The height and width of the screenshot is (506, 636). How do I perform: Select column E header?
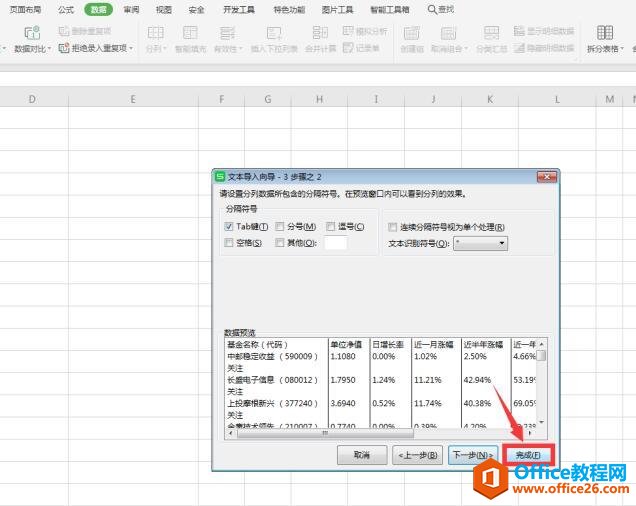tap(133, 99)
